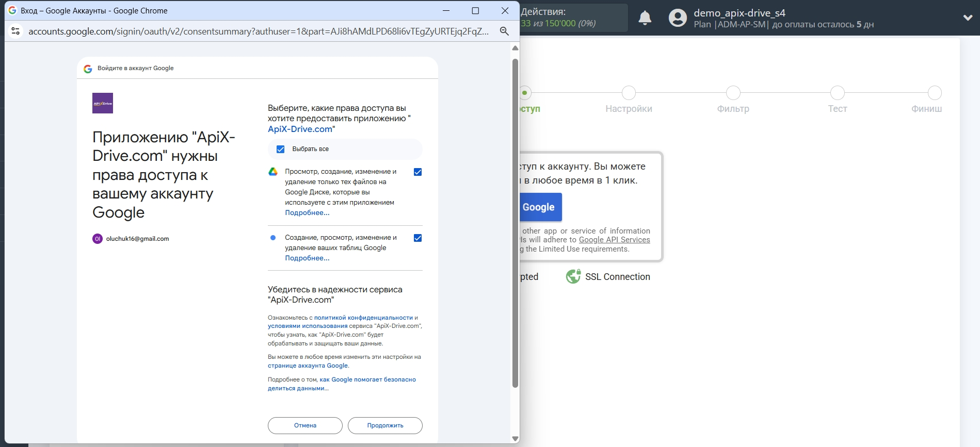The width and height of the screenshot is (980, 447).
Task: Open the 'странице аккаунта Google' link
Action: pyautogui.click(x=308, y=366)
